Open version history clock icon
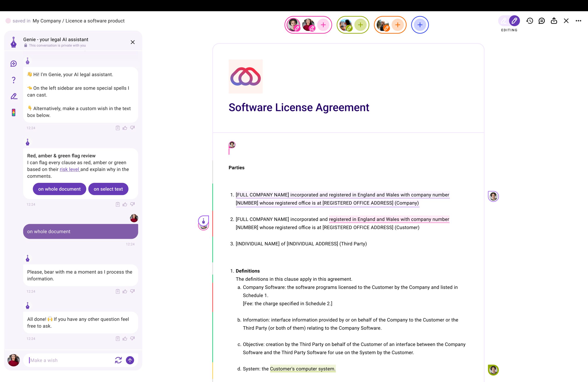Screen dimensions: 588x382 click(x=529, y=21)
